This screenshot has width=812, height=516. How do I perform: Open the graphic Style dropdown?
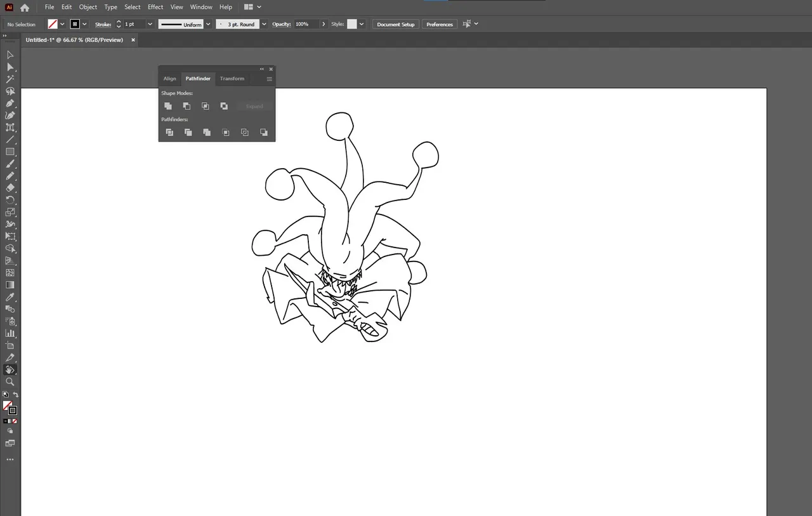(x=362, y=24)
